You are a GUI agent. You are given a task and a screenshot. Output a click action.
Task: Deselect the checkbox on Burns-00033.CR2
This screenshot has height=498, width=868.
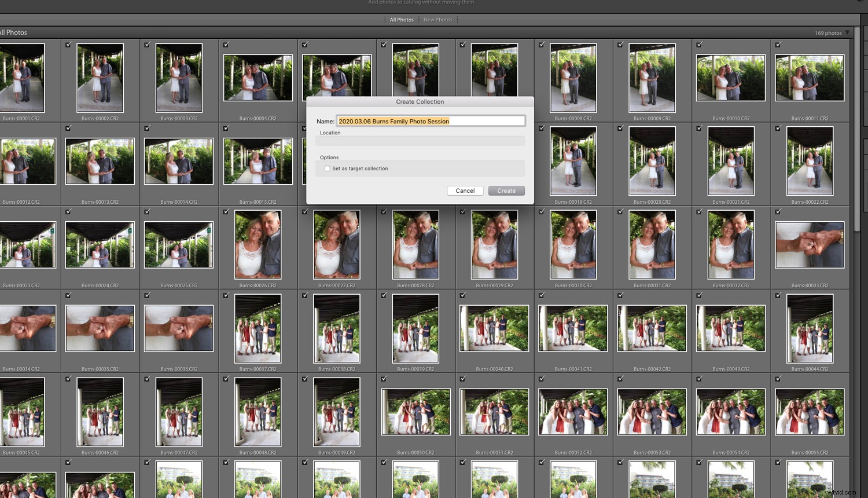pos(778,212)
